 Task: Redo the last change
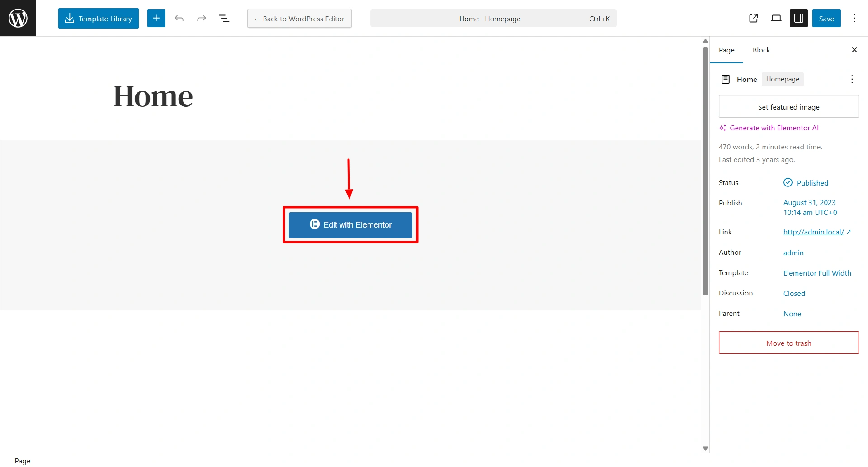[x=202, y=19]
